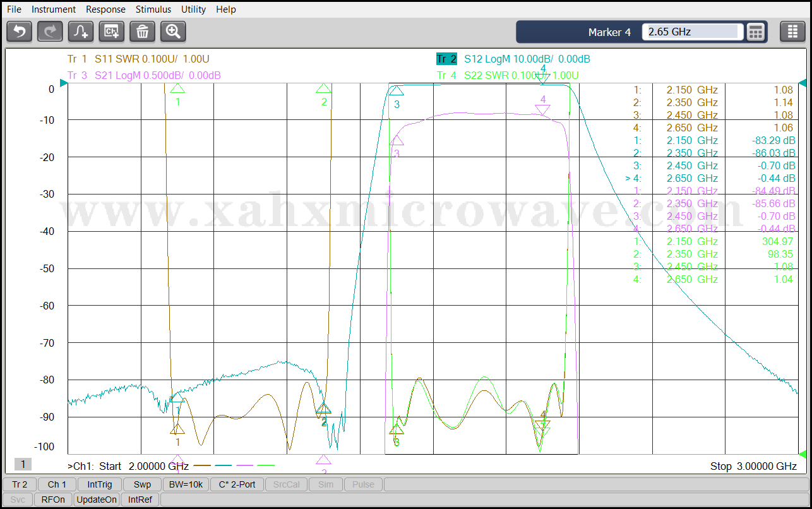Click the Zoom magnifier icon
This screenshot has height=509, width=812.
point(173,31)
